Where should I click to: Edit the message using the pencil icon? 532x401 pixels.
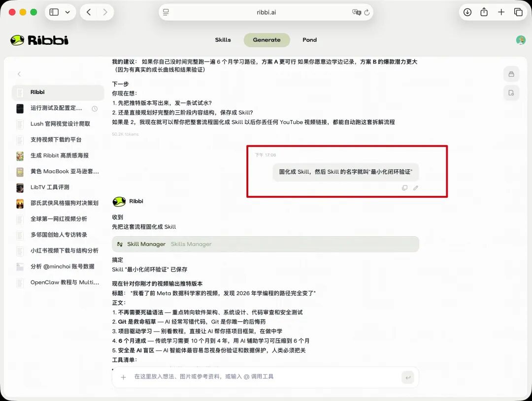coord(416,187)
